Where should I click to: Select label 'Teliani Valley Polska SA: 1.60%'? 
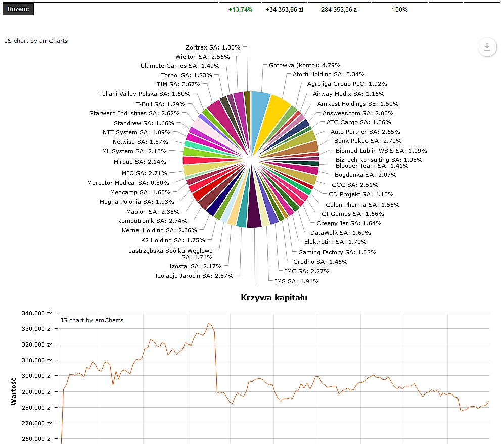[x=145, y=94]
